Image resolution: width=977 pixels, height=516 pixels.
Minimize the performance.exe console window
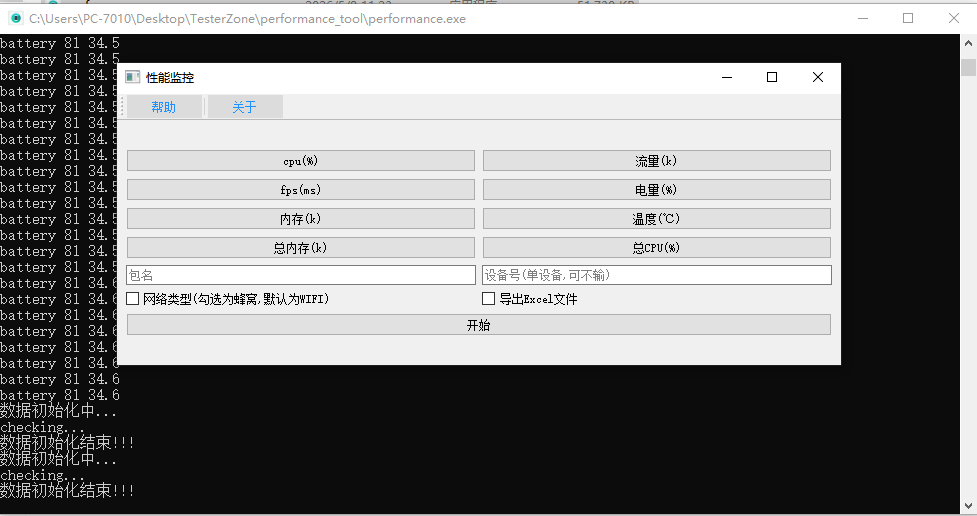point(863,18)
